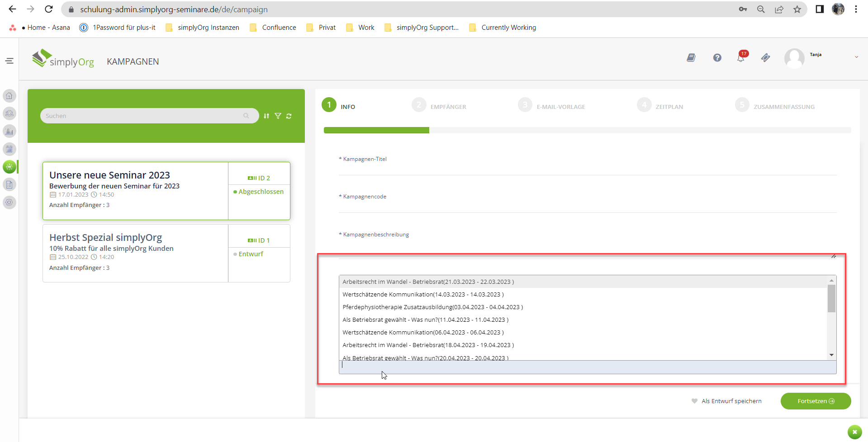Refresh the campaign list
This screenshot has height=442, width=868.
[x=289, y=116]
